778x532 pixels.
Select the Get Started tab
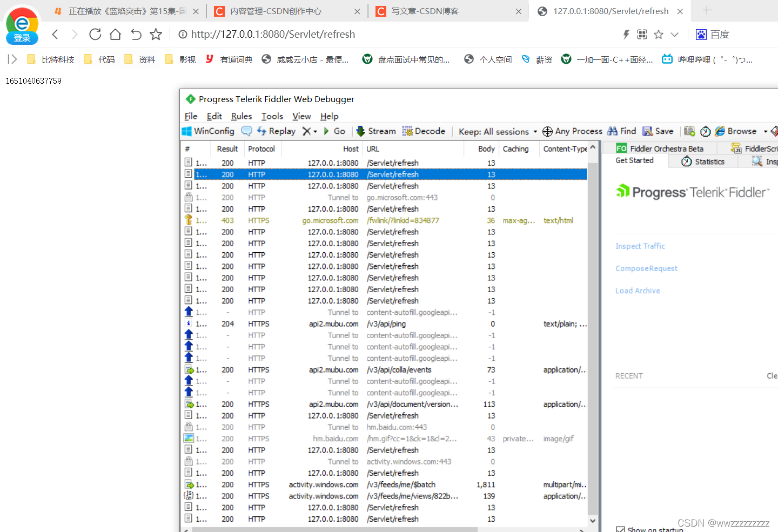pos(635,160)
